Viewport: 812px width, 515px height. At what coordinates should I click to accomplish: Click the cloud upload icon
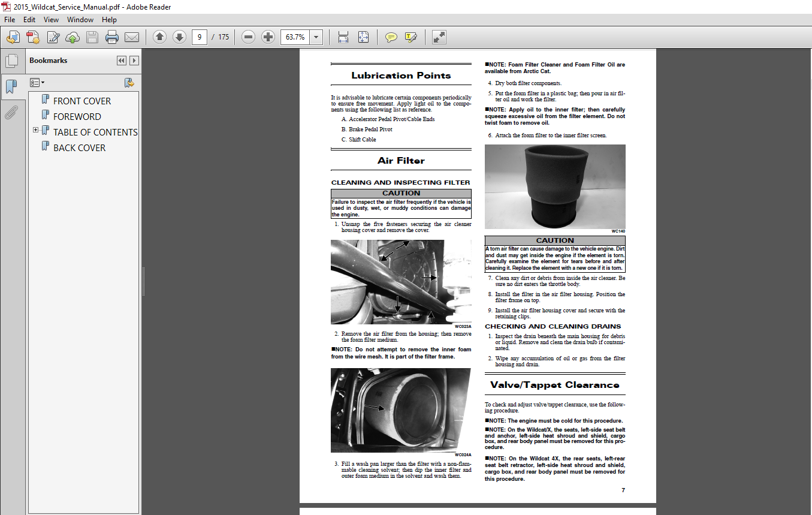click(x=73, y=37)
